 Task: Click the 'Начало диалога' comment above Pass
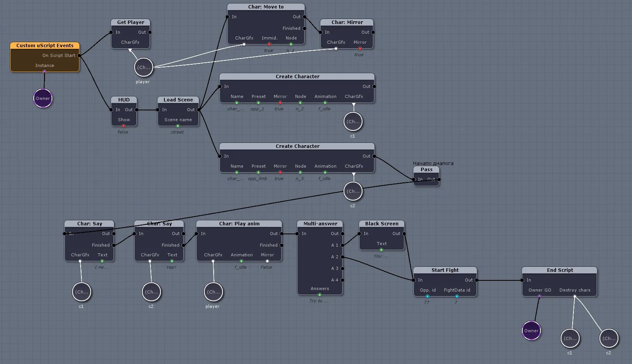coord(433,163)
